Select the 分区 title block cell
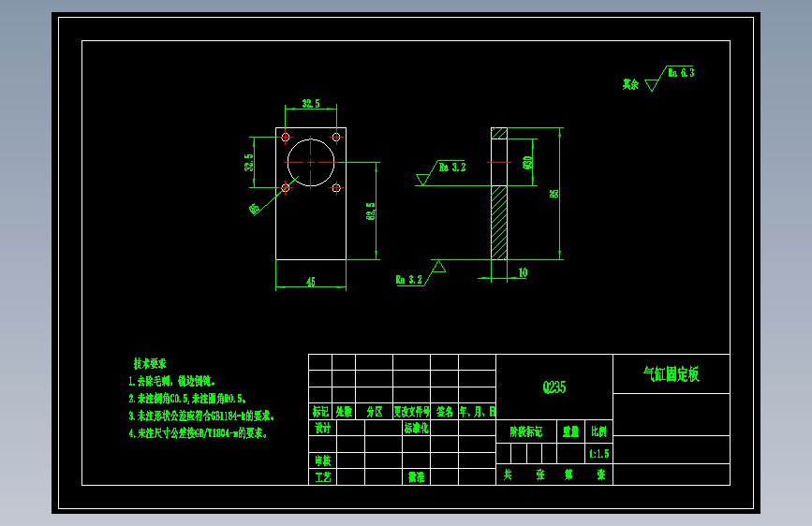812x526 pixels. (x=375, y=412)
